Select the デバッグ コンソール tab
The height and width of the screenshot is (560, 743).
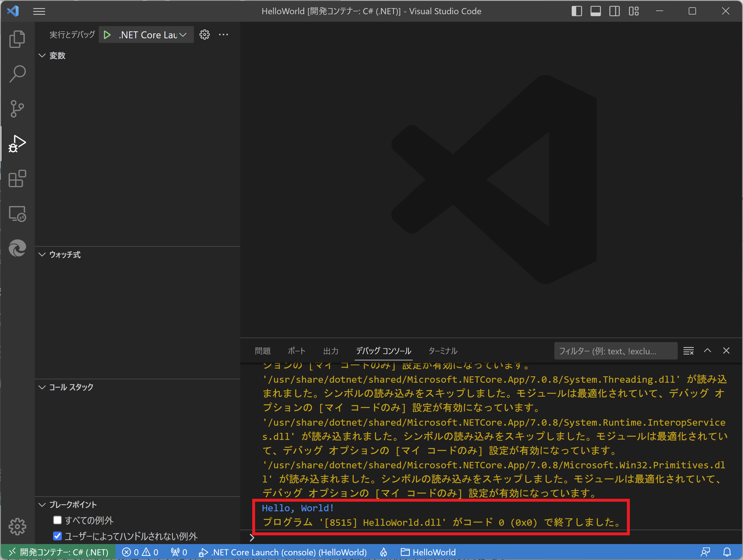click(384, 351)
